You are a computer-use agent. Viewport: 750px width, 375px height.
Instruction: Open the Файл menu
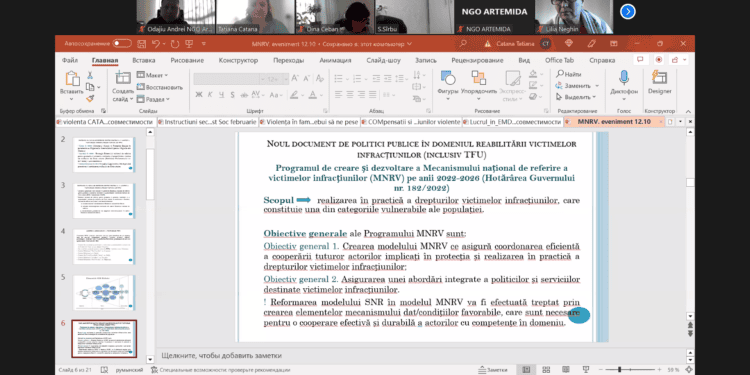70,60
